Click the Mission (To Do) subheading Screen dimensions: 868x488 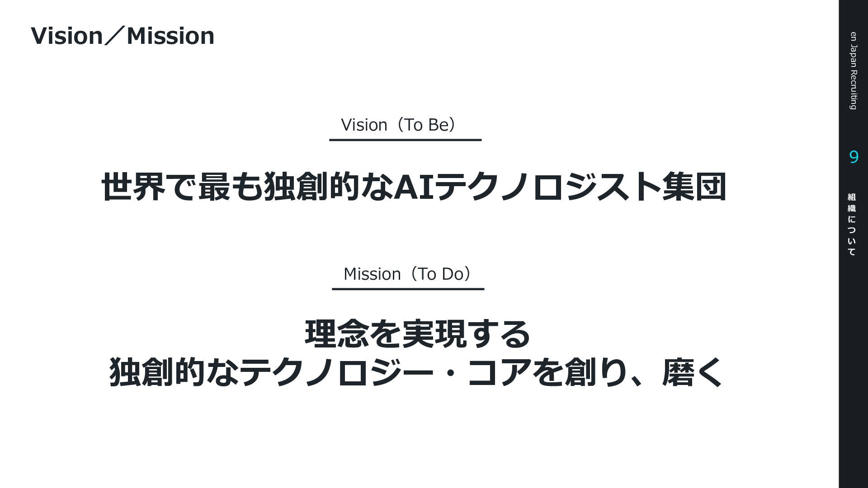coord(410,274)
